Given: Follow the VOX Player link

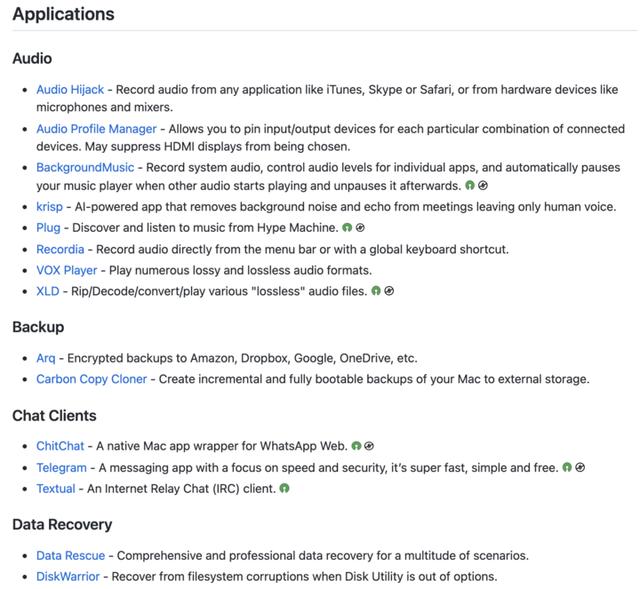Looking at the screenshot, I should pyautogui.click(x=66, y=270).
